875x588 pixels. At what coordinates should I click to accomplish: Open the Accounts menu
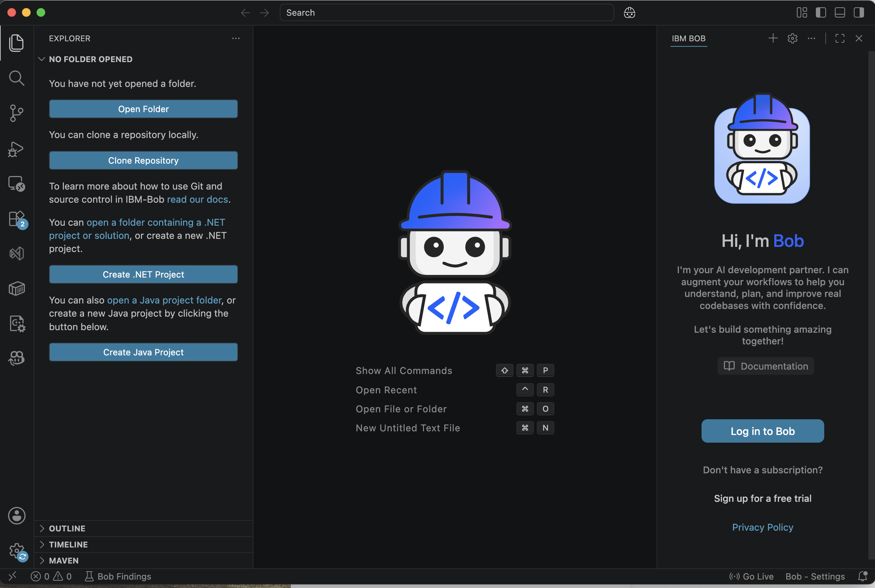(x=16, y=516)
